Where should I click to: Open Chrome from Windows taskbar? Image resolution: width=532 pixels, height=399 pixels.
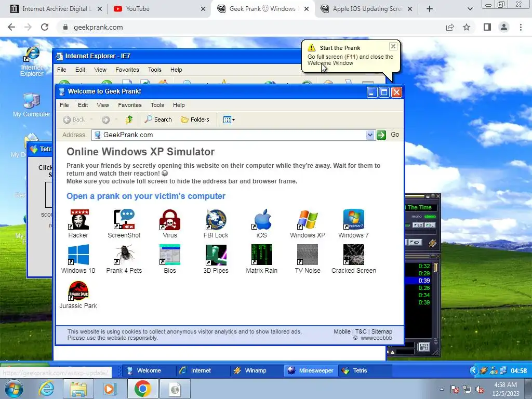(142, 389)
